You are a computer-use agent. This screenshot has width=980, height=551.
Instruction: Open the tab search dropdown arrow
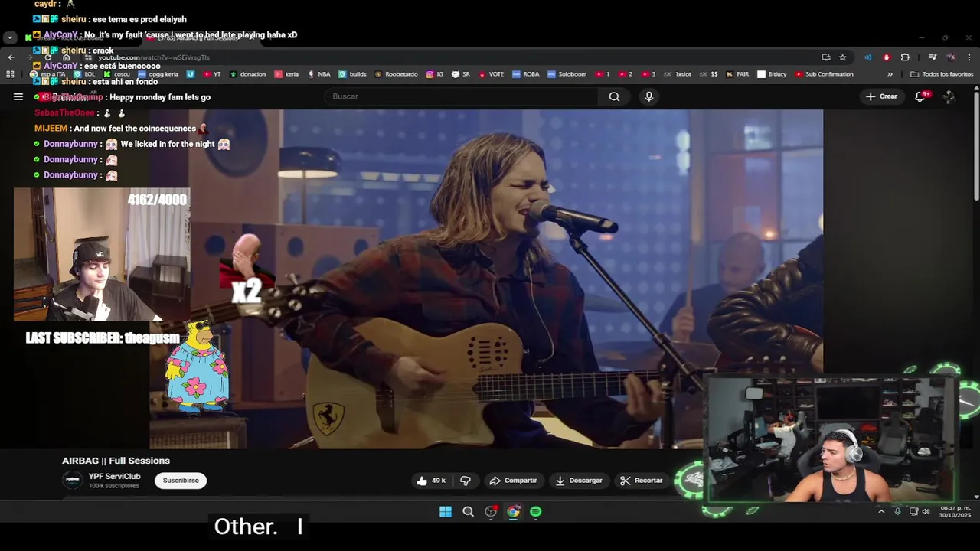[9, 37]
